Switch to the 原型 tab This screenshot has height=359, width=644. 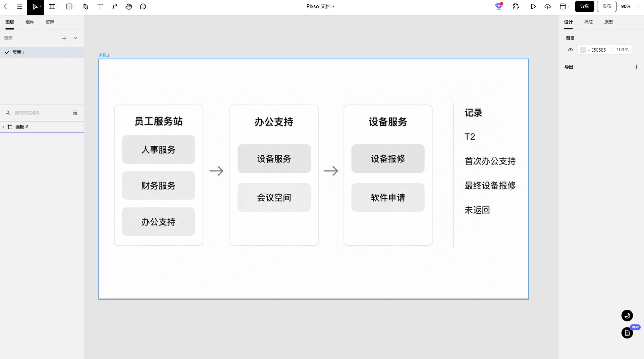tap(609, 22)
